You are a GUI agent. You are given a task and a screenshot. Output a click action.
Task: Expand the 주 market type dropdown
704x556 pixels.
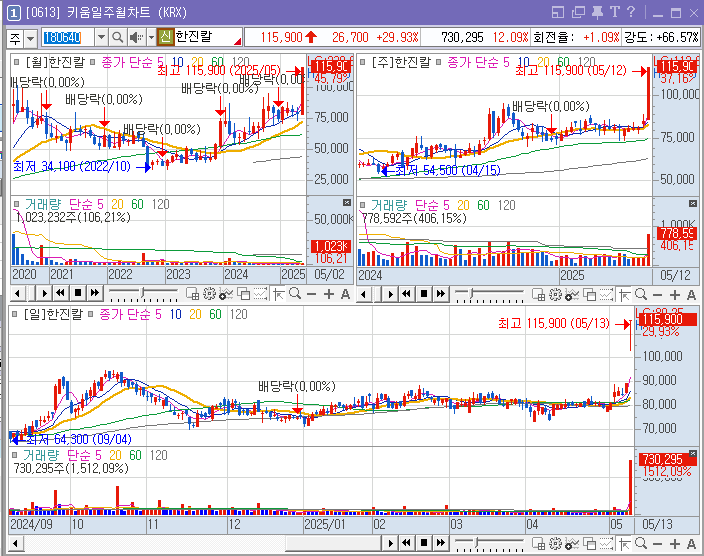pyautogui.click(x=30, y=38)
